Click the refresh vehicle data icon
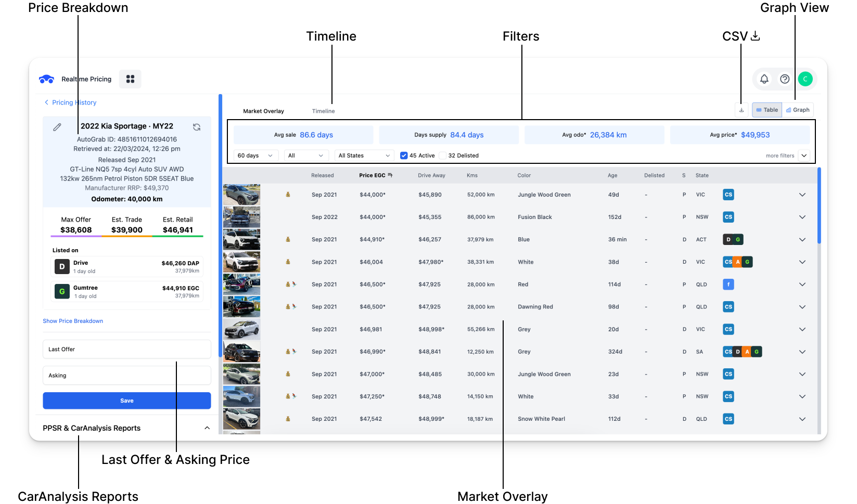857x504 pixels. tap(197, 127)
